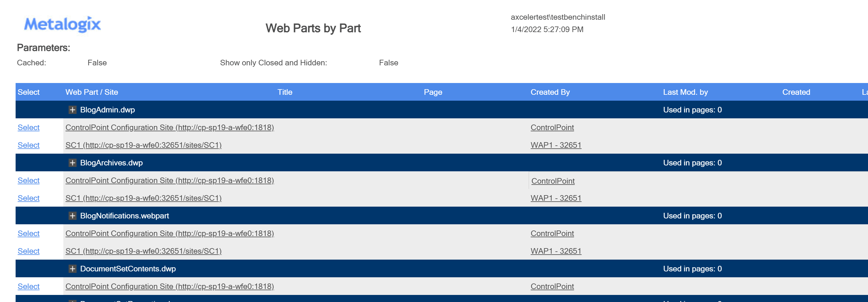The image size is (868, 302).
Task: Select the first BlogAdmin.dwp row
Action: 28,128
